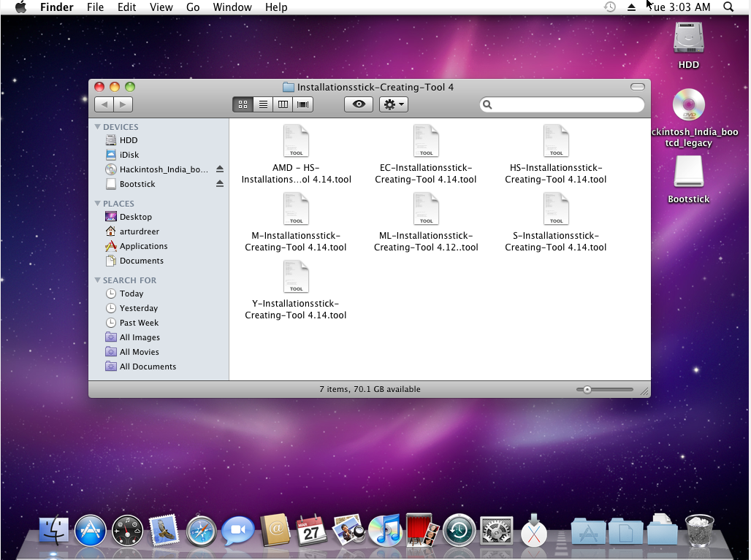
Task: Click the Back navigation arrow button
Action: pos(104,104)
